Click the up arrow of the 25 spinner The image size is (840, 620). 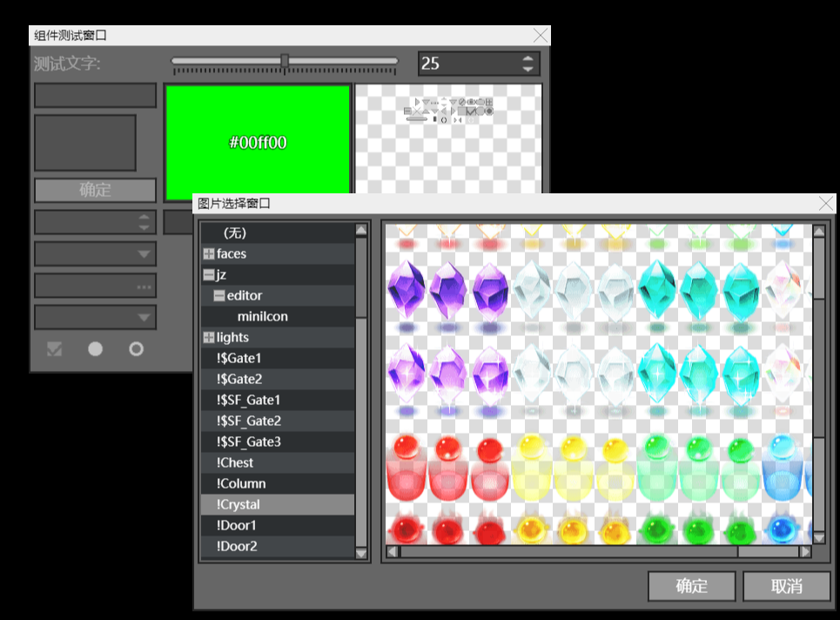pos(528,58)
